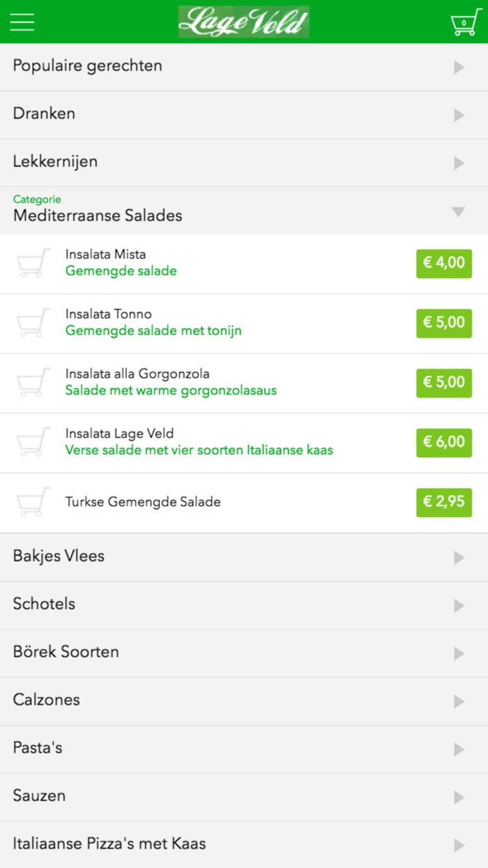Click cart icon beside Turkse Gemengde Salade
Image resolution: width=488 pixels, height=868 pixels.
33,502
